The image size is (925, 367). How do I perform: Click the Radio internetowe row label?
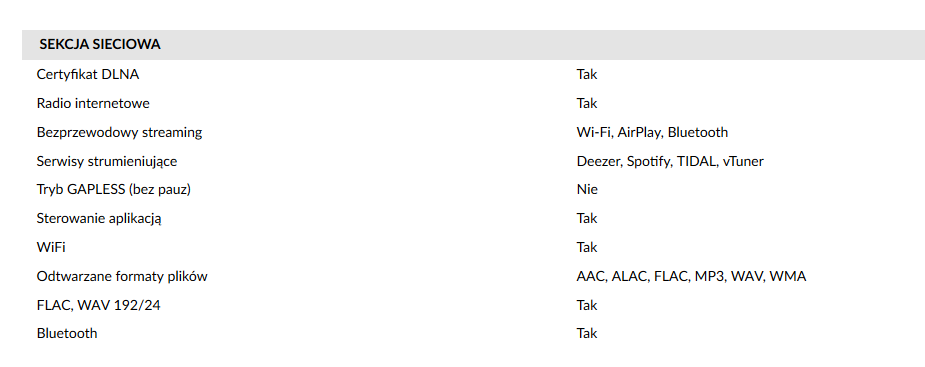pyautogui.click(x=93, y=103)
